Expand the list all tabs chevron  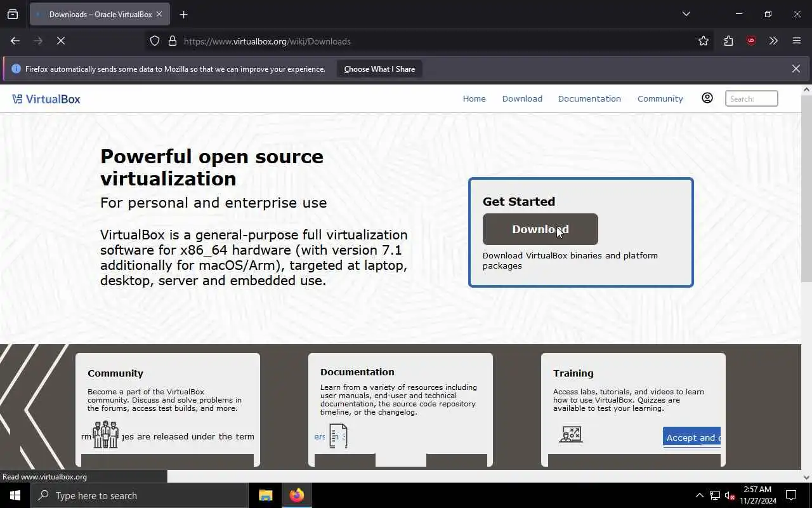point(686,14)
